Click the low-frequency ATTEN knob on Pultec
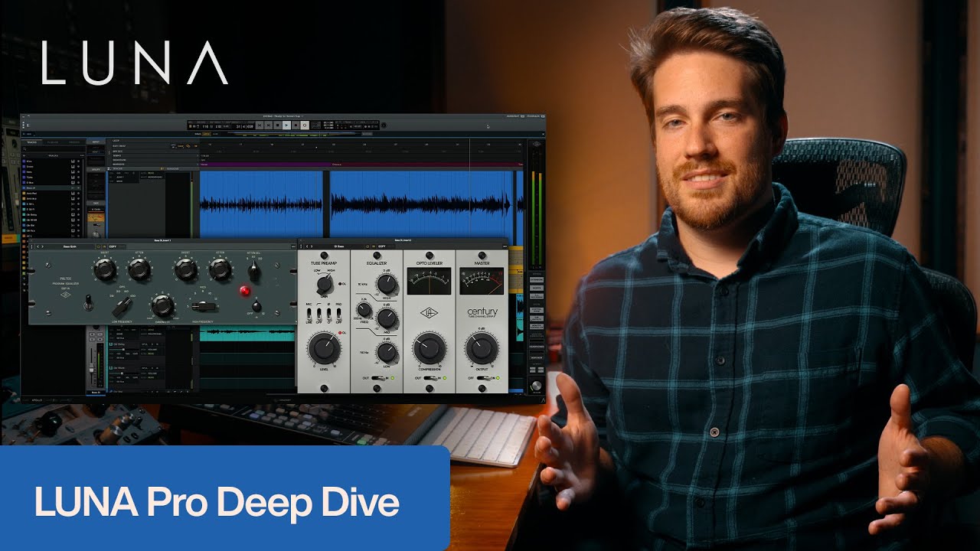This screenshot has height=551, width=980. [139, 269]
